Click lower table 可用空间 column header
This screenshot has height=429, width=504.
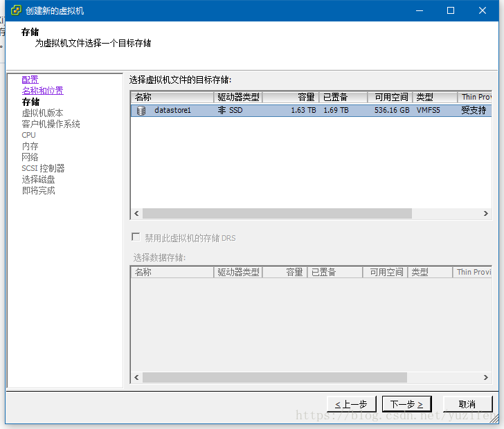pos(385,272)
